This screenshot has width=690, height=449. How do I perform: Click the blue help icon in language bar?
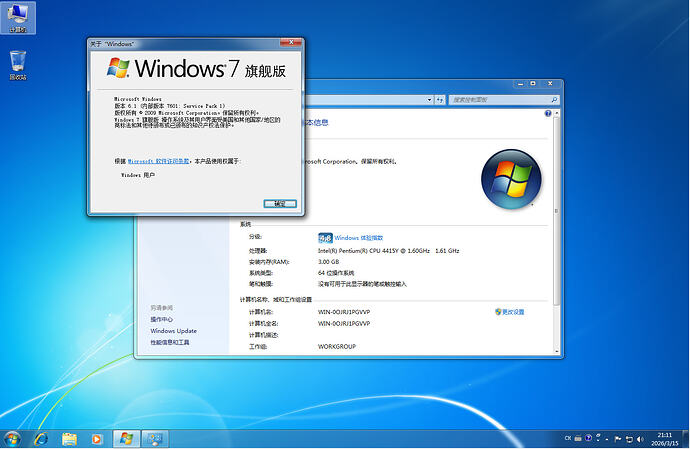[x=588, y=438]
